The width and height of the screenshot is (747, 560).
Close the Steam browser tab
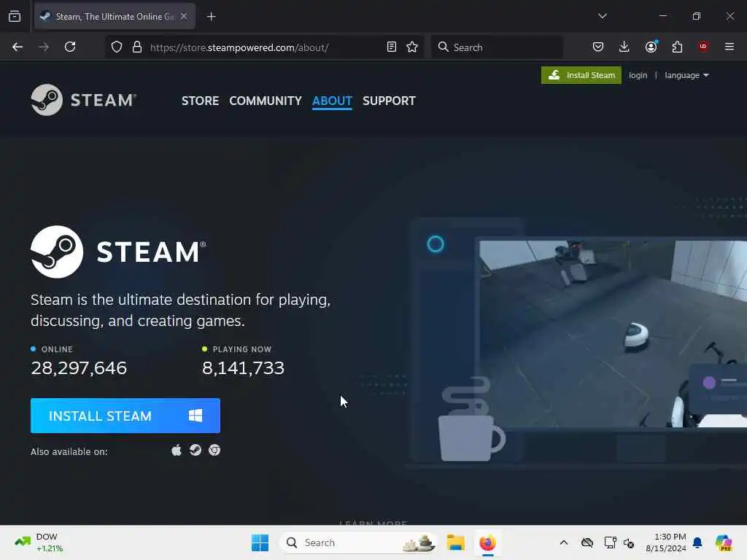184,16
